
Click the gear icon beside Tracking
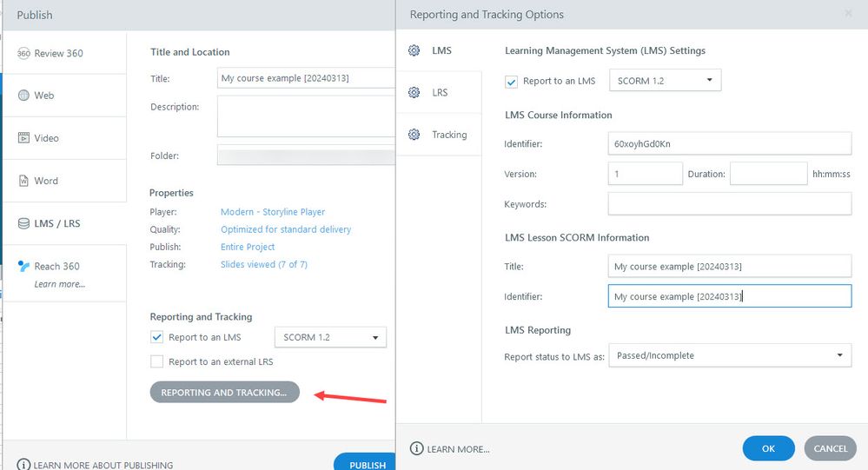(414, 135)
